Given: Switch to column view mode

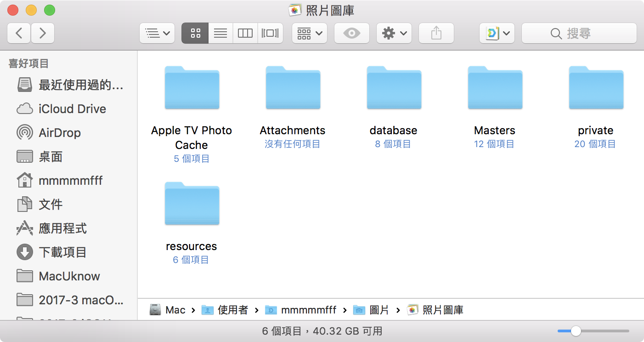Looking at the screenshot, I should [245, 33].
